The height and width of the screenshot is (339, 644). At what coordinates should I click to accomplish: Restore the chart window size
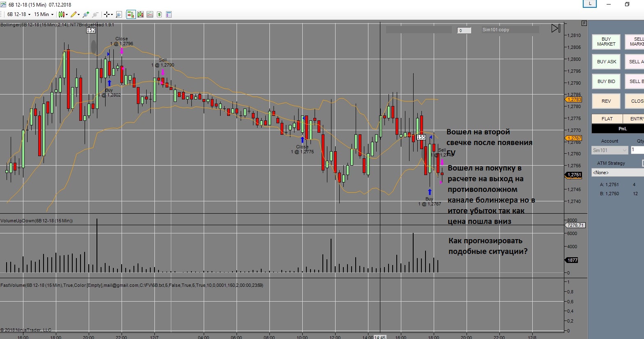[x=627, y=4]
